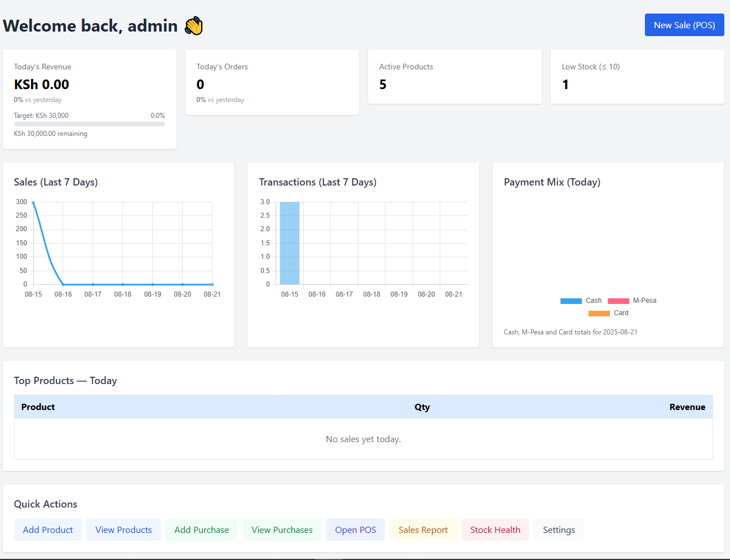
Task: Open the Sales Report link
Action: click(423, 530)
